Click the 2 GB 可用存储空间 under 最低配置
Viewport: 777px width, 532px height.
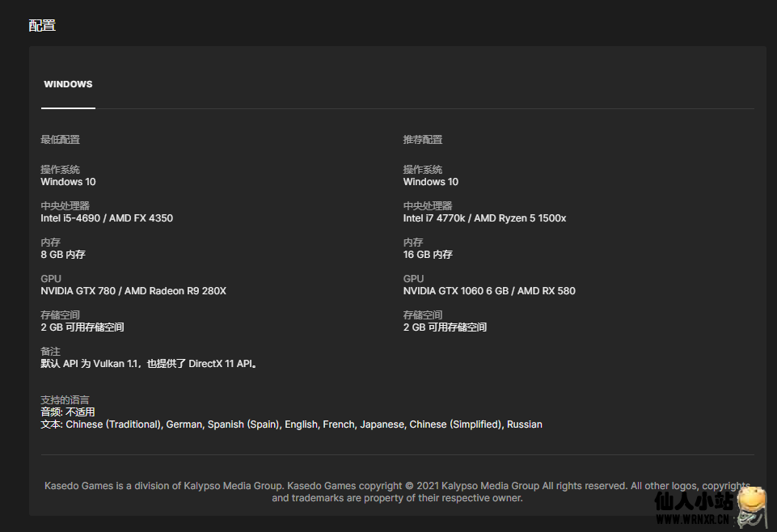(x=82, y=327)
